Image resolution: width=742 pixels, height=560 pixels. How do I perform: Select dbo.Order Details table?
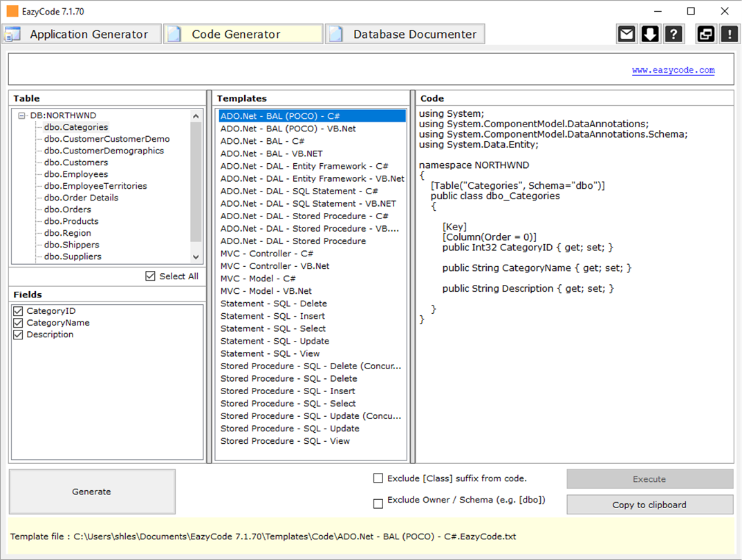[82, 198]
